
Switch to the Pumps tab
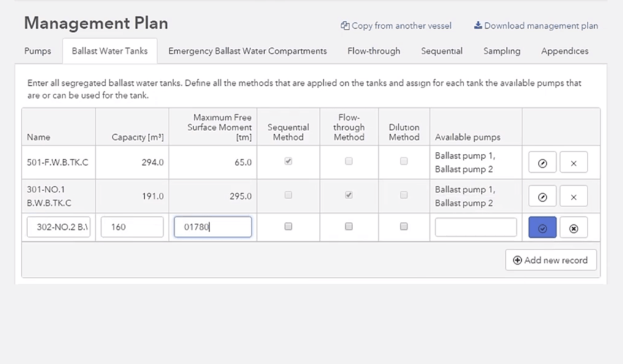pos(37,51)
